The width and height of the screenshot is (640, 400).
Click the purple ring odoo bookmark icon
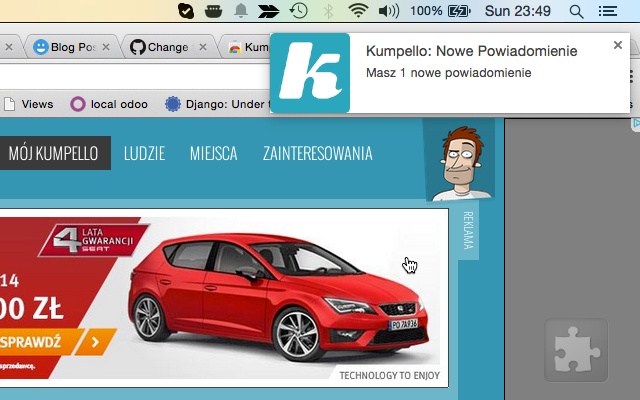[78, 104]
